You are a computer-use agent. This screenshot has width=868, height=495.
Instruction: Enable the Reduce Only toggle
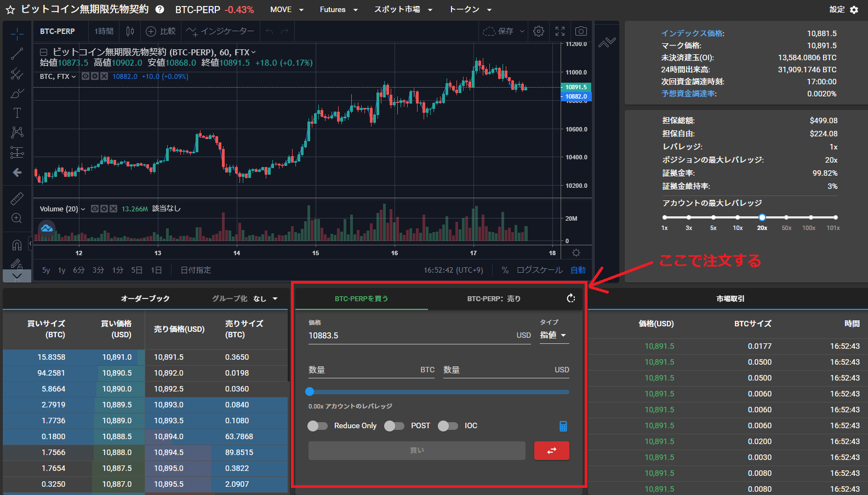(x=317, y=426)
